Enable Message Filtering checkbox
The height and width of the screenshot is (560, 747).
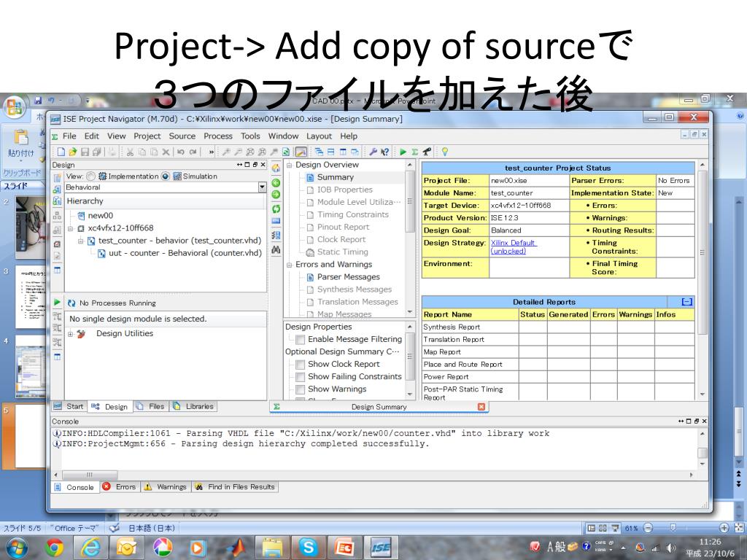pyautogui.click(x=301, y=340)
